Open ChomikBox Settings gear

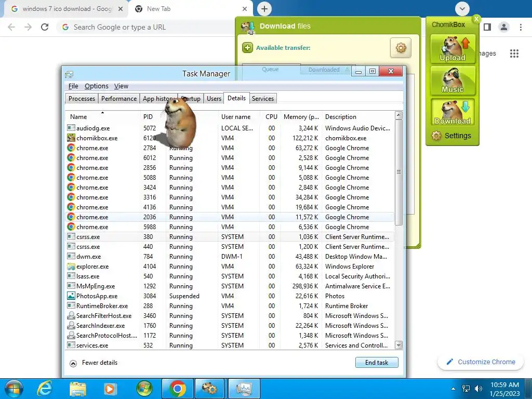pos(436,136)
